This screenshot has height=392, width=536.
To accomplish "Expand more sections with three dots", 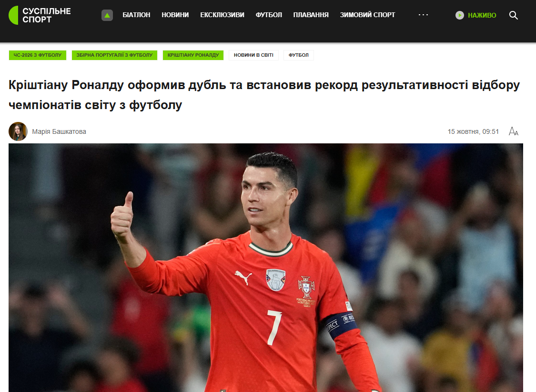I will point(423,15).
